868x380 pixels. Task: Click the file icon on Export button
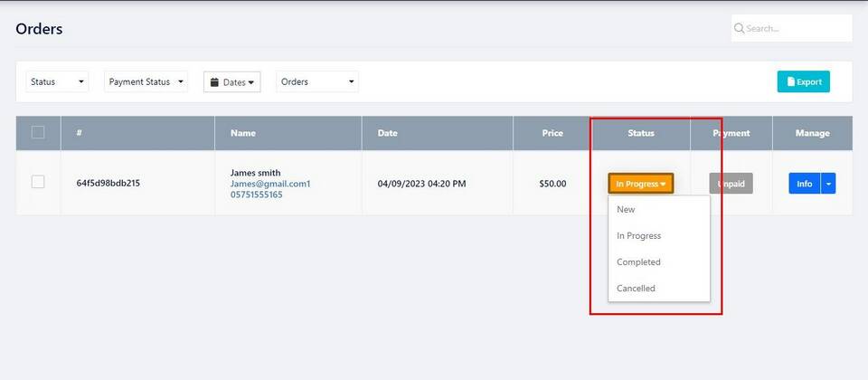(790, 81)
